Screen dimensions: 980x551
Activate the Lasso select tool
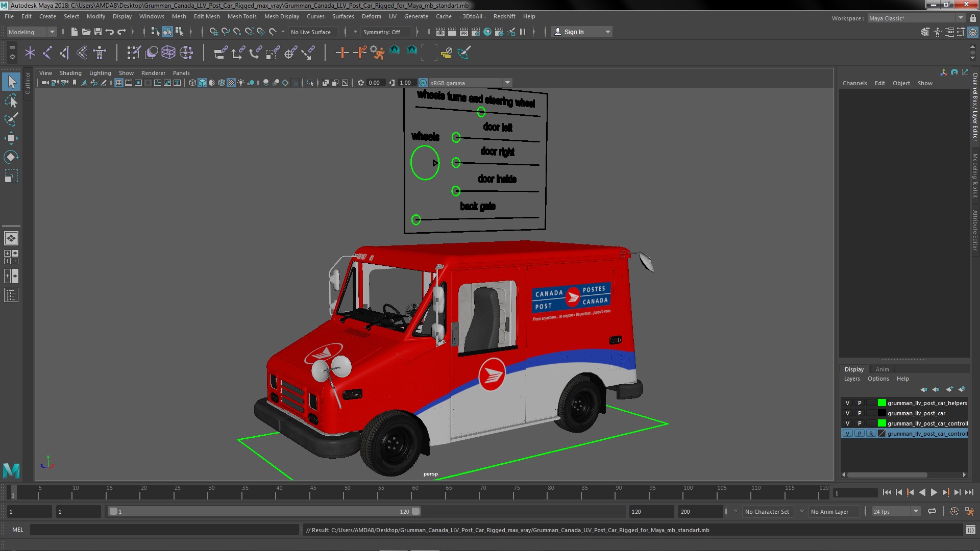point(11,101)
